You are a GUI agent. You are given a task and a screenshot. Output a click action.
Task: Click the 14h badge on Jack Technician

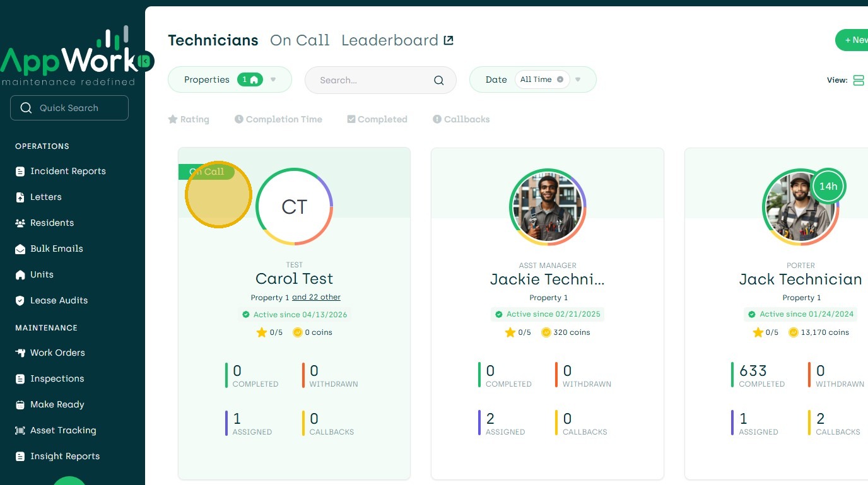click(828, 186)
